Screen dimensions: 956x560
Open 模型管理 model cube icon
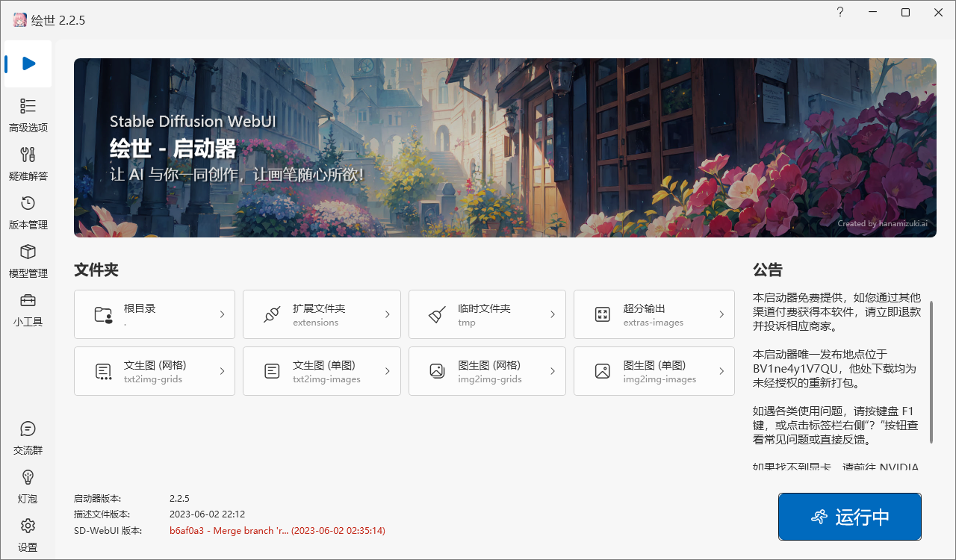(28, 252)
